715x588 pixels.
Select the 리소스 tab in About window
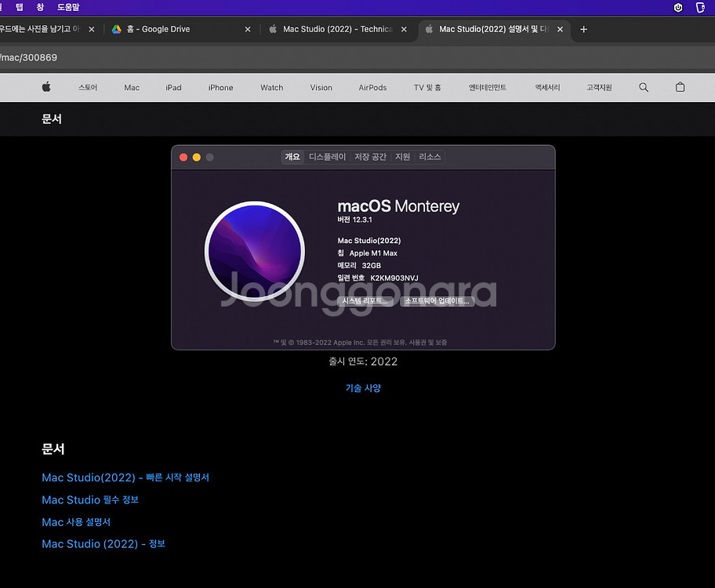pyautogui.click(x=430, y=157)
